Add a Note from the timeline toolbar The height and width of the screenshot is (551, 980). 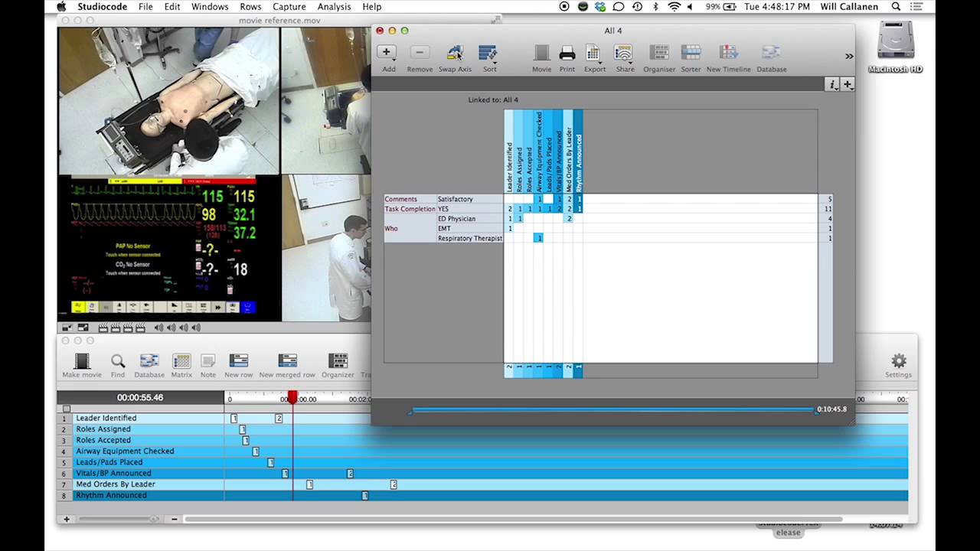click(207, 366)
